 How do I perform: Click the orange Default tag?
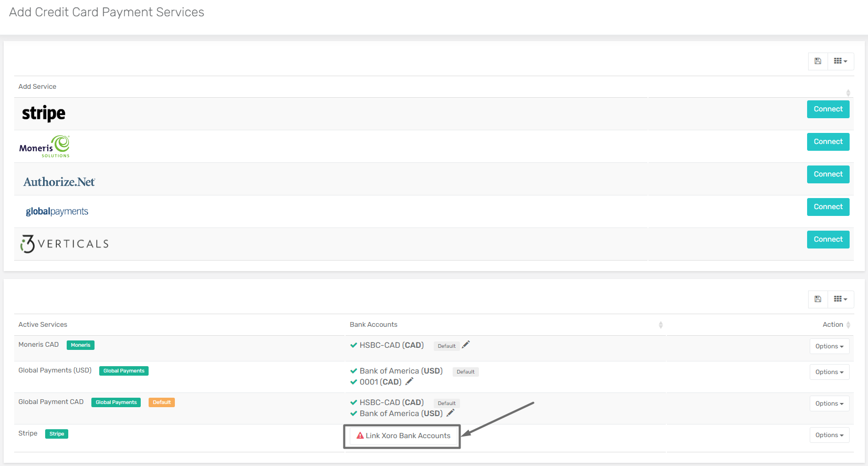pos(162,402)
